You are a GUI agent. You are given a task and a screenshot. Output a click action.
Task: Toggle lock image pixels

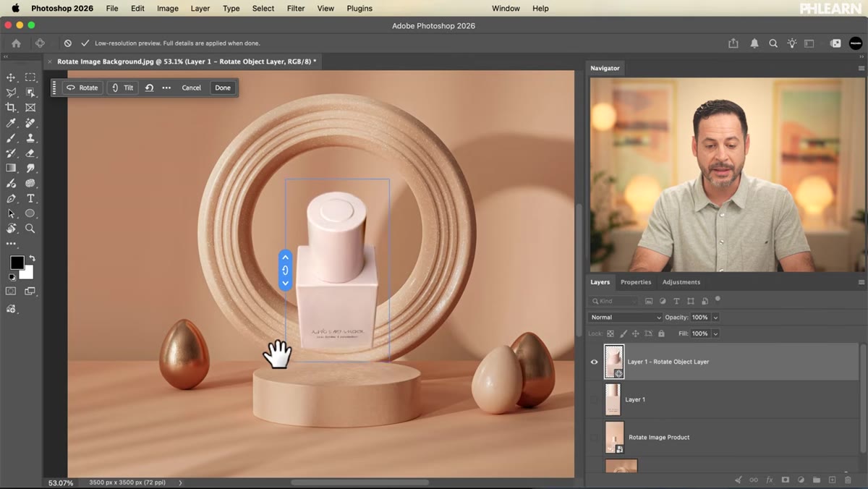[x=623, y=333]
